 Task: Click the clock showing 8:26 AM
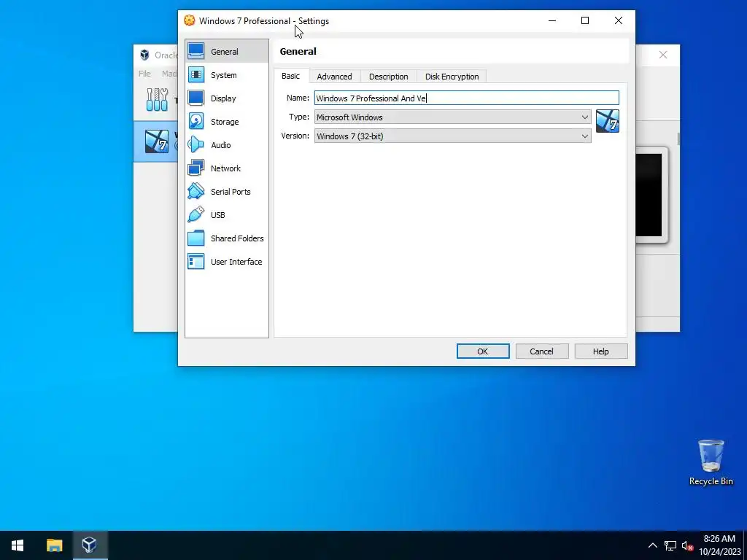(719, 539)
